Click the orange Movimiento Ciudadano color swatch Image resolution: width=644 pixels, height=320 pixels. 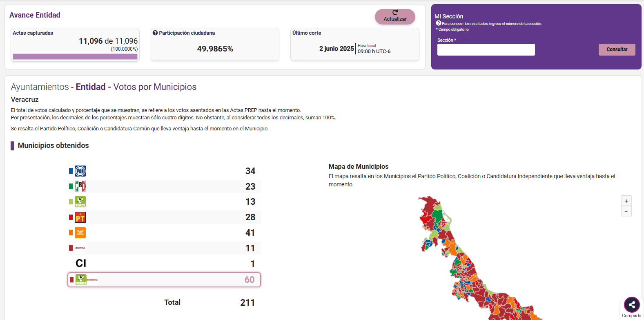(x=71, y=233)
